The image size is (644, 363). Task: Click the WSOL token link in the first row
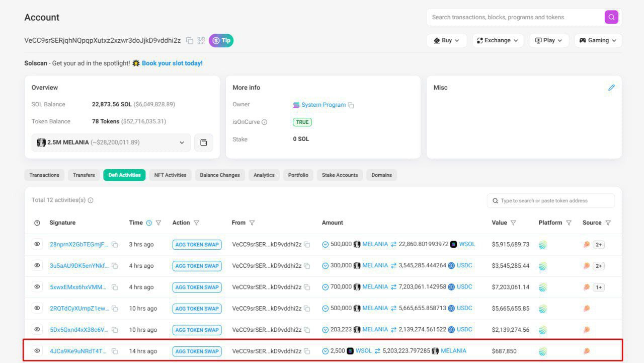click(467, 244)
